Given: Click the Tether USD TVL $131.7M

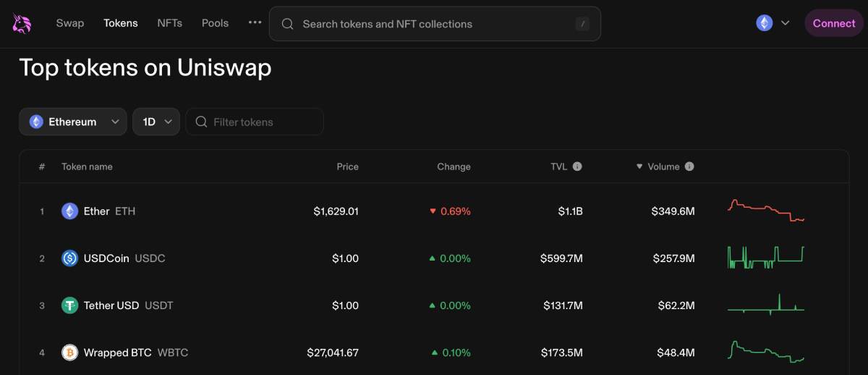Looking at the screenshot, I should 563,306.
